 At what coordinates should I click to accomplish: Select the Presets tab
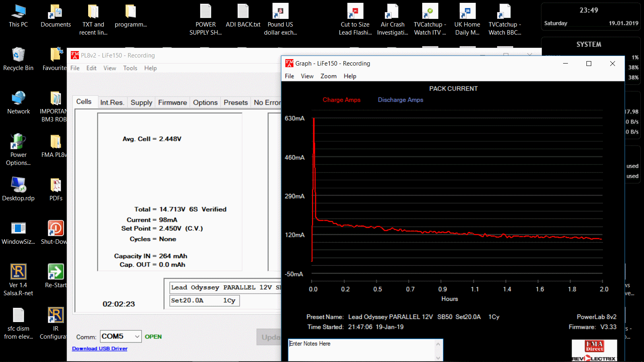(235, 103)
